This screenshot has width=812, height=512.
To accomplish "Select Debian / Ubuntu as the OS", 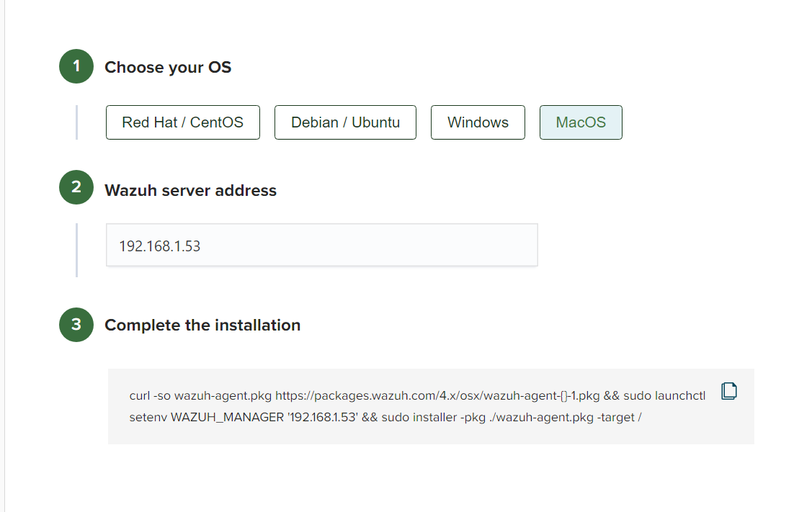I will pos(345,122).
